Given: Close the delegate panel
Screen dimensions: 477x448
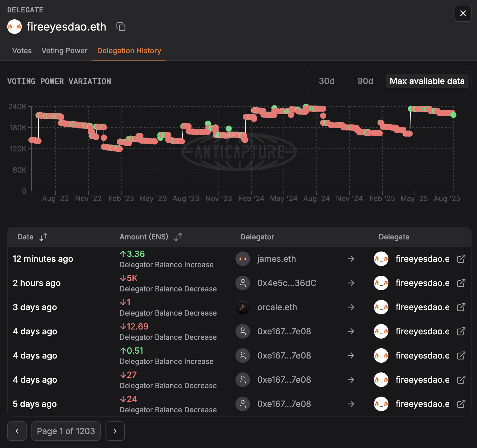Looking at the screenshot, I should tap(463, 13).
